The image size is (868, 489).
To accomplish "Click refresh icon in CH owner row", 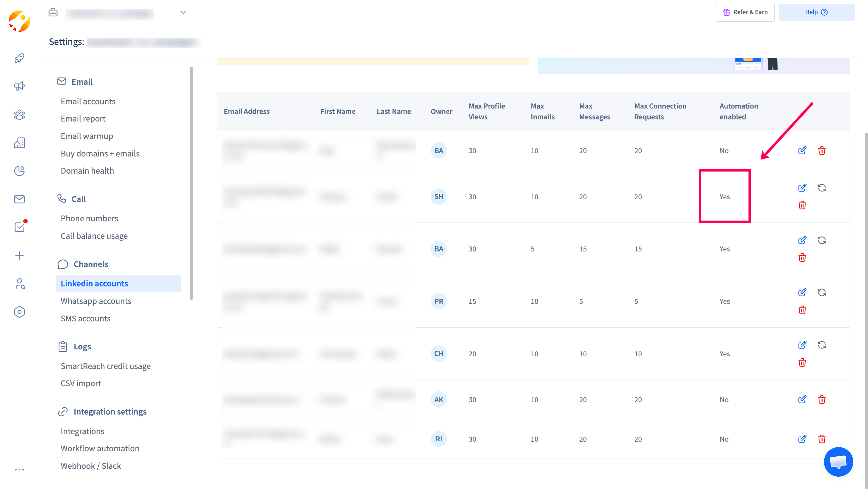I will click(x=822, y=345).
